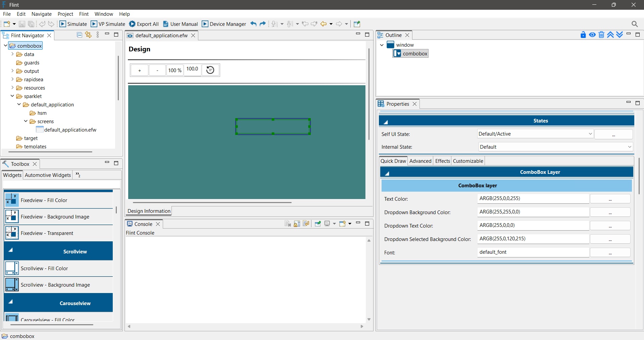Switch to the Effects properties tab
644x340 pixels.
442,161
